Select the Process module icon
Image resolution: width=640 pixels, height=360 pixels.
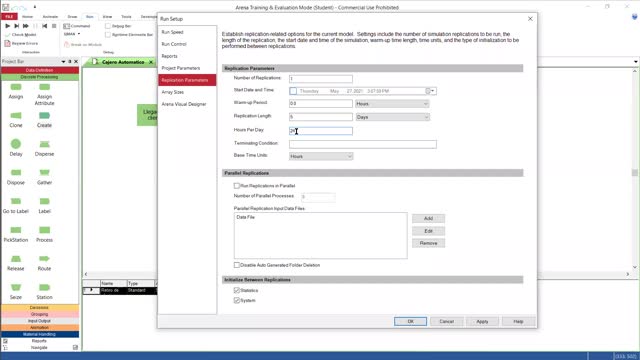pos(44,230)
